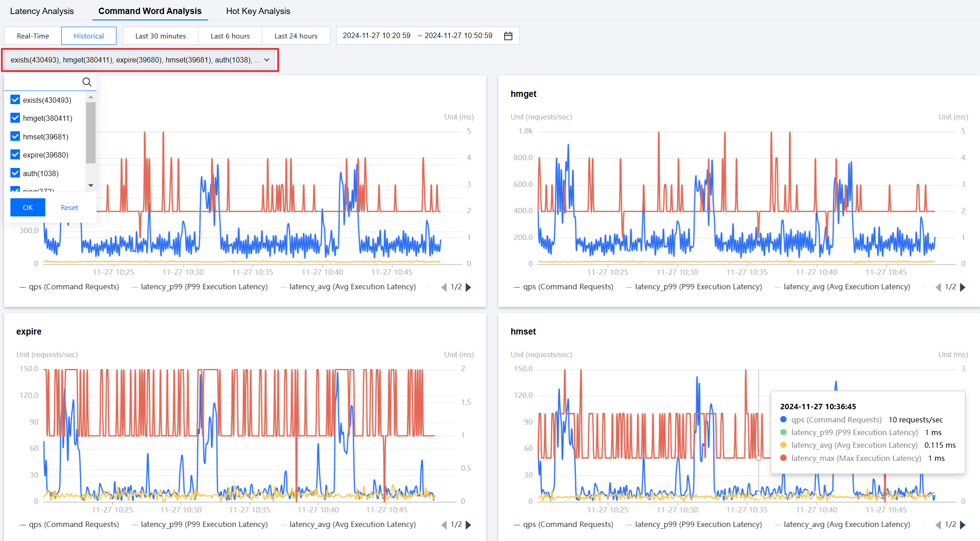Go to next legend page in hmset chart

coord(963,525)
